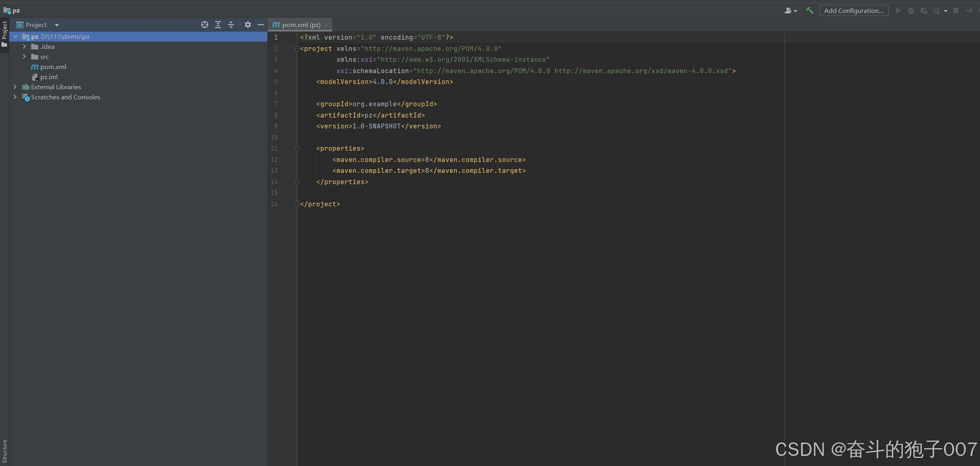Fold the properties block at line 11
Image resolution: width=980 pixels, height=466 pixels.
point(297,149)
